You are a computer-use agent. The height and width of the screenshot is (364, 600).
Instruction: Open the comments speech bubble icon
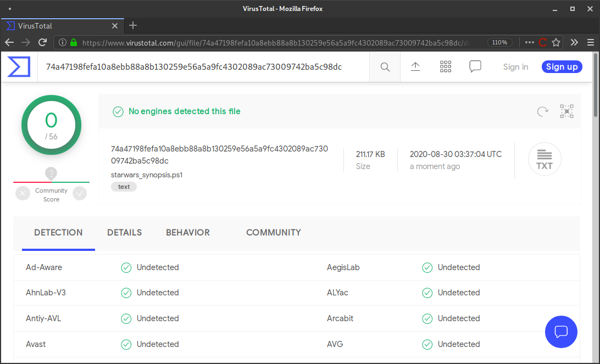pos(475,66)
